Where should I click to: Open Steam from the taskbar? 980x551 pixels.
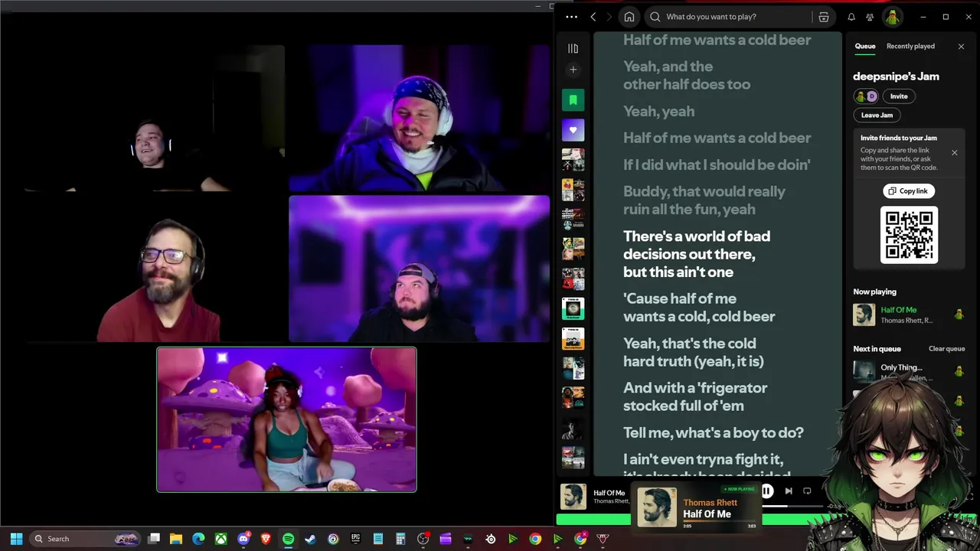[x=310, y=539]
